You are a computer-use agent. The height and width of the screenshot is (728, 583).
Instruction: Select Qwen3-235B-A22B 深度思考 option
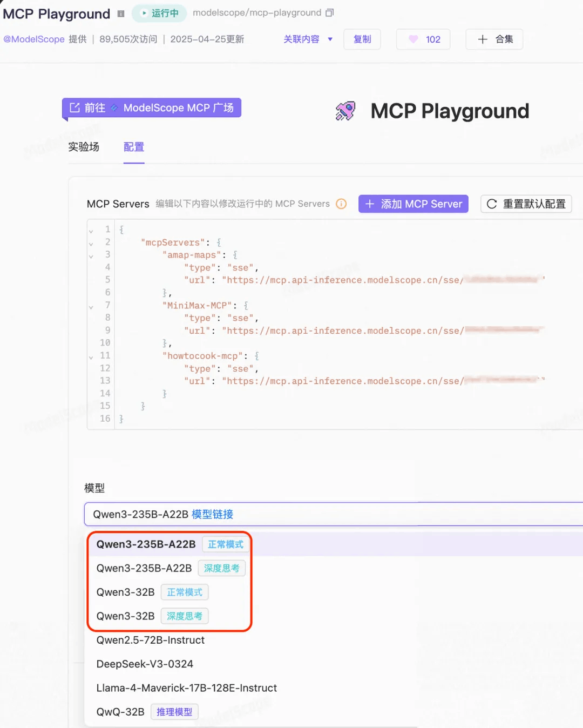tap(334, 568)
